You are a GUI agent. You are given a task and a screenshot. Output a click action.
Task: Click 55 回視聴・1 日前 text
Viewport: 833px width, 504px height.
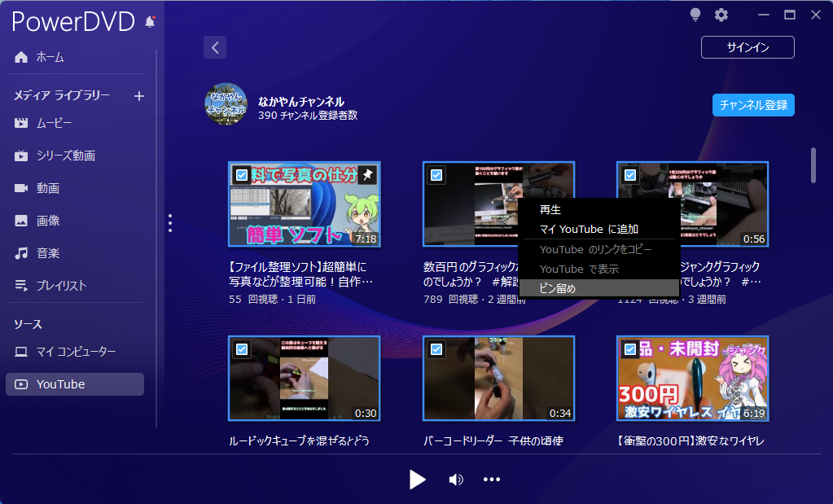pos(273,300)
